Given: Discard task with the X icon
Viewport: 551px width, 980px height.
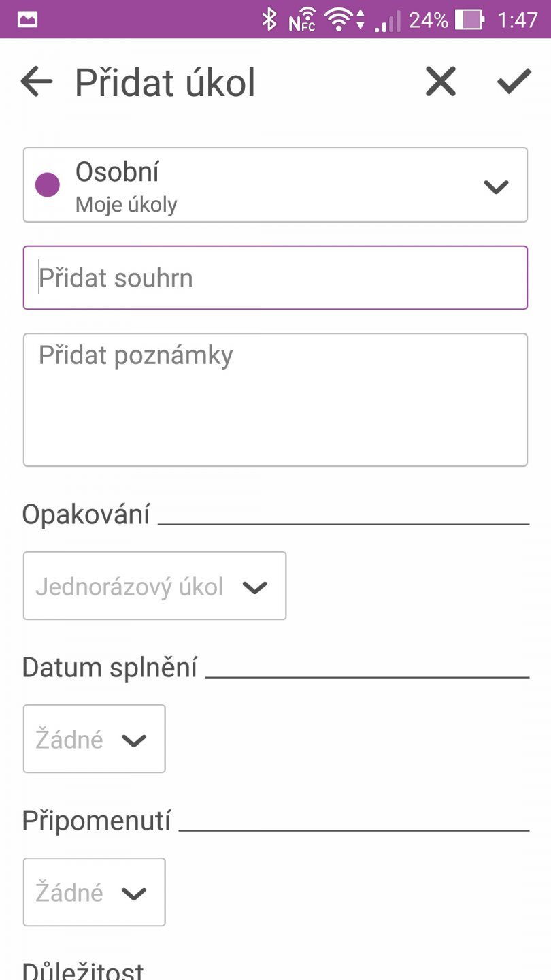Looking at the screenshot, I should pyautogui.click(x=441, y=82).
